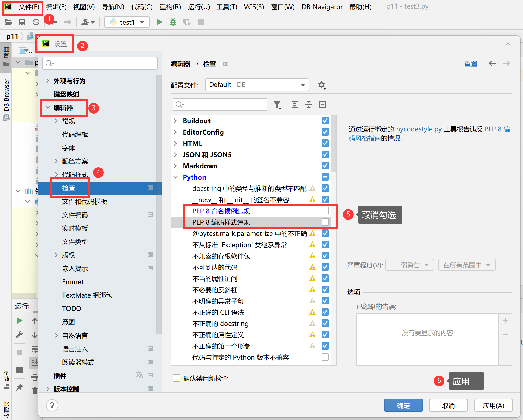The height and width of the screenshot is (420, 523).
Task: Click the 应用(A) button
Action: coord(493,406)
